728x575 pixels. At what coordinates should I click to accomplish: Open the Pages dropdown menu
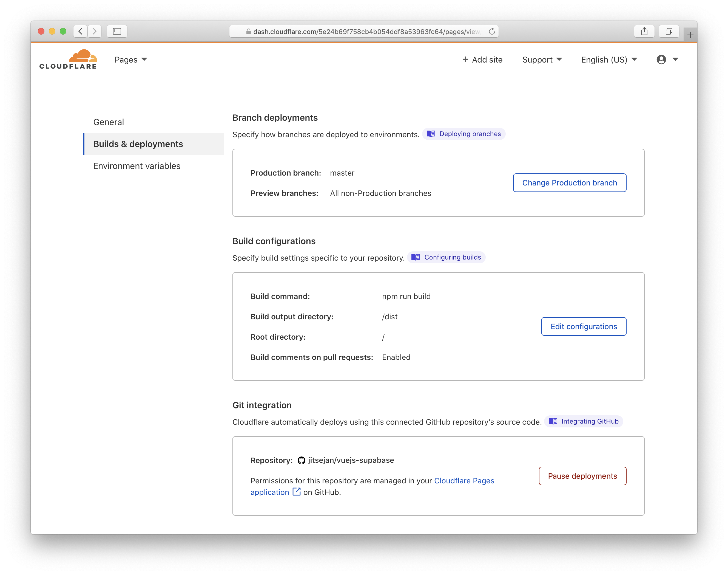pyautogui.click(x=130, y=60)
